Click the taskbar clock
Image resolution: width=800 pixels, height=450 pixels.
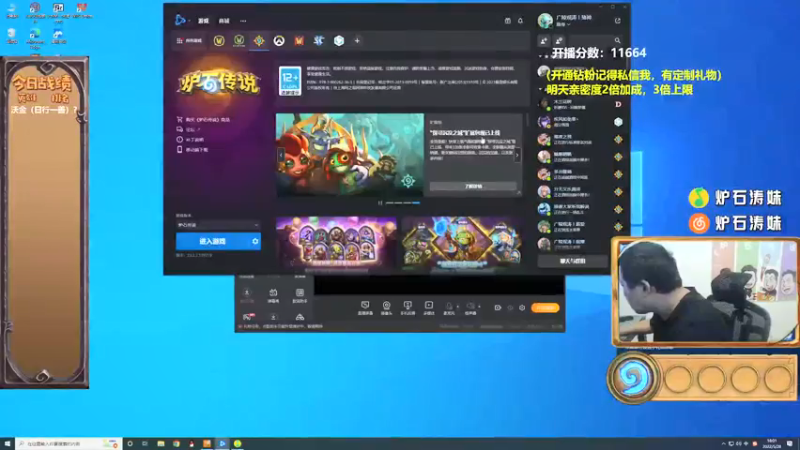click(x=772, y=444)
